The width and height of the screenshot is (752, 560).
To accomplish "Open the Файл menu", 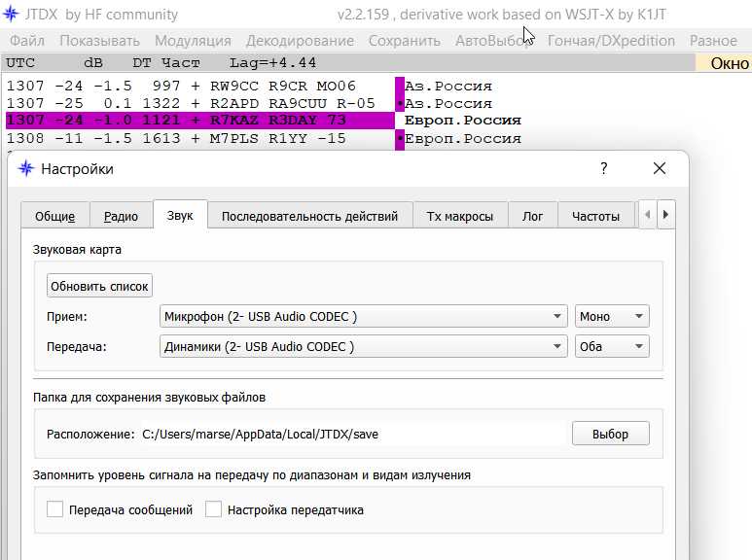I will [27, 41].
